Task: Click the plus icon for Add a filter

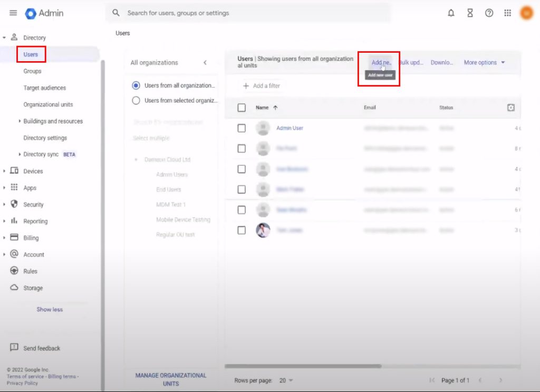Action: tap(246, 86)
